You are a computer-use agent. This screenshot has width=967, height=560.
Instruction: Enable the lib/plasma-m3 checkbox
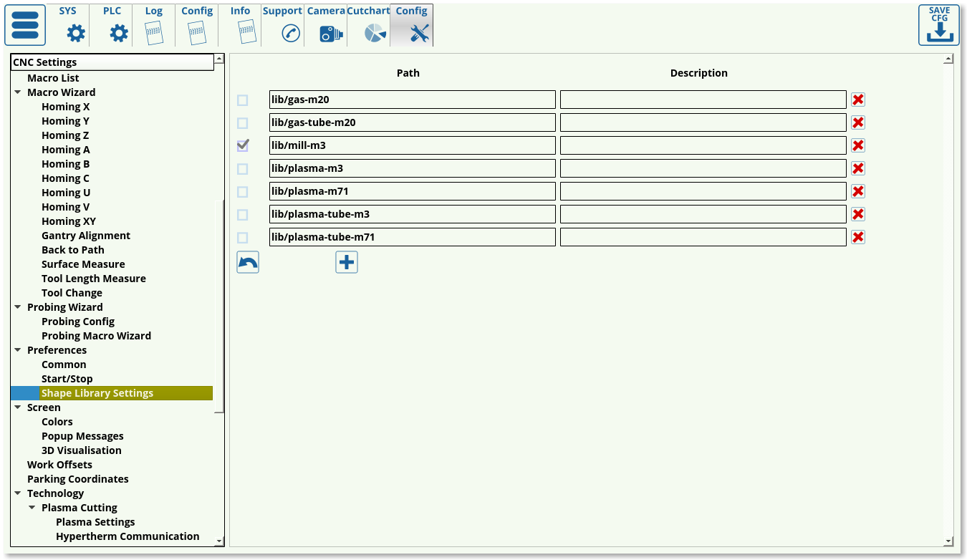click(243, 169)
